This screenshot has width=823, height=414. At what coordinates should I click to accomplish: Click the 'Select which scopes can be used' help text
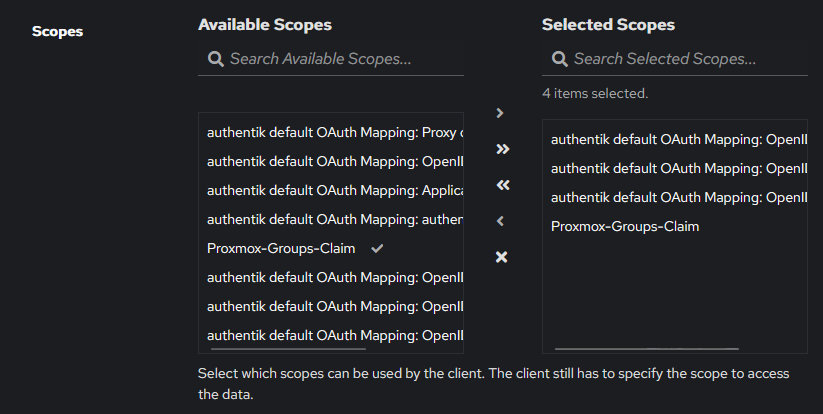coord(493,384)
